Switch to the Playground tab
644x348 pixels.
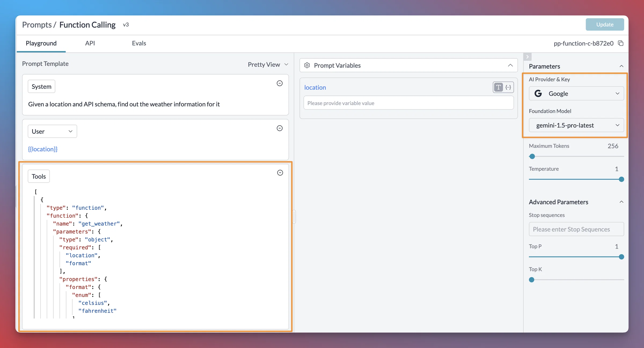point(41,43)
